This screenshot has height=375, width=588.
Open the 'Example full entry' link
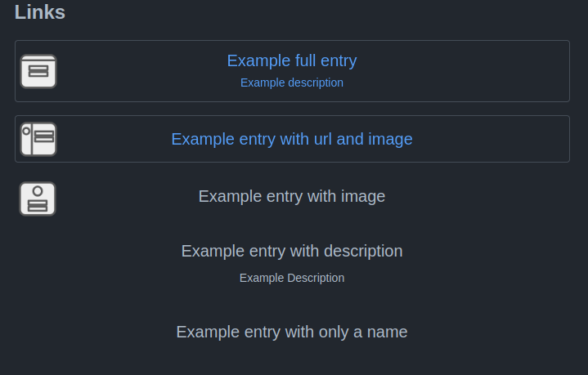pyautogui.click(x=291, y=60)
